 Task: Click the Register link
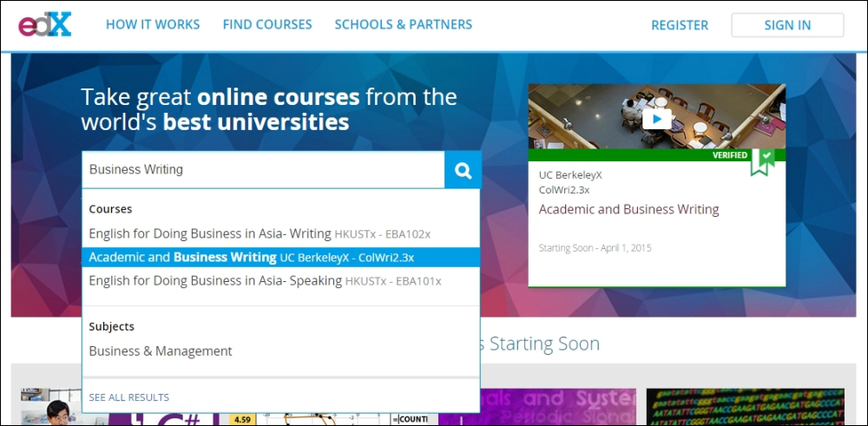point(680,25)
